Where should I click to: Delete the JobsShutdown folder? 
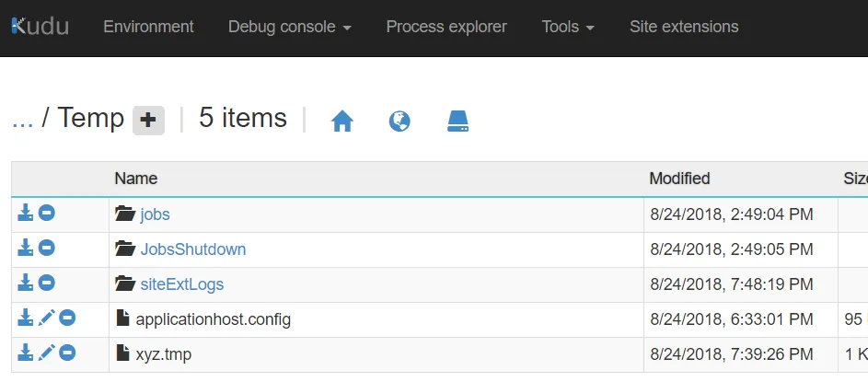coord(46,249)
